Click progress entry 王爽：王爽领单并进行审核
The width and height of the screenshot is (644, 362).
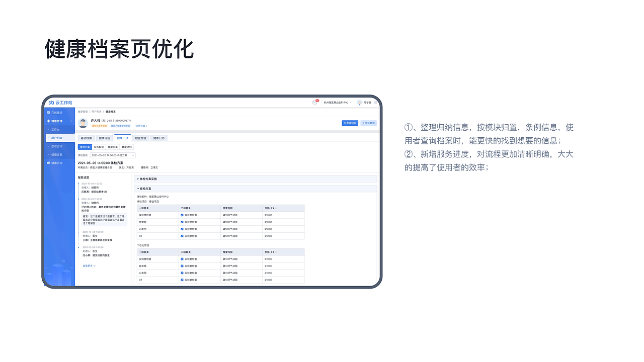pyautogui.click(x=97, y=240)
